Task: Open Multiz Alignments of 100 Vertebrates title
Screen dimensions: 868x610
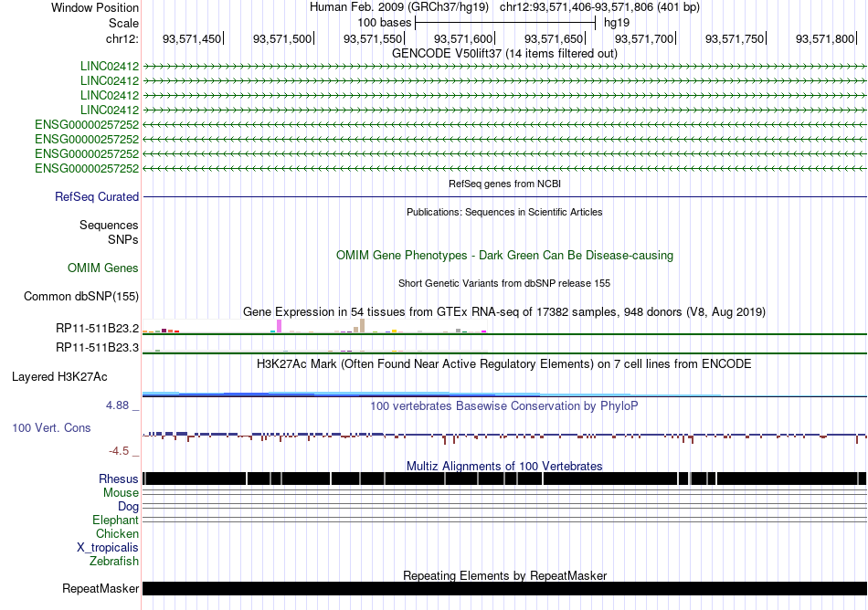Action: tap(504, 467)
